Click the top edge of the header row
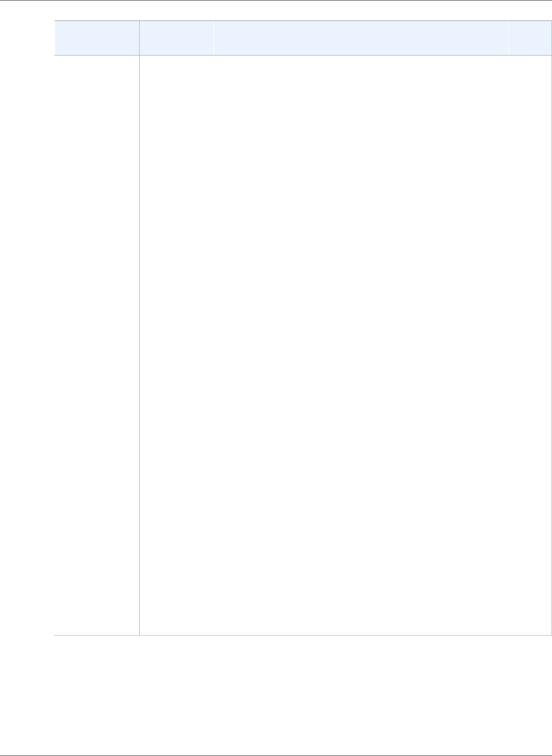This screenshot has width=552, height=756. [303, 21]
